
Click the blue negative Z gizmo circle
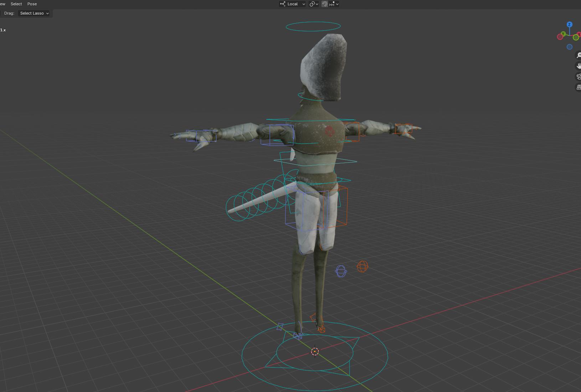tap(570, 47)
